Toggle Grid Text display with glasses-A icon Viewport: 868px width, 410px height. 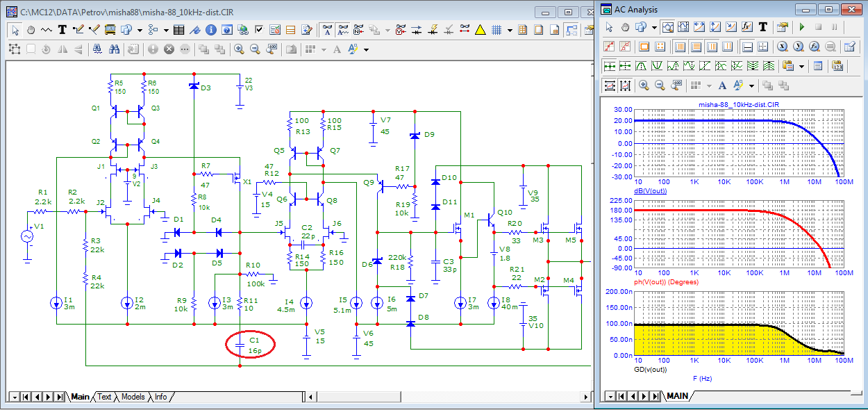tap(328, 30)
